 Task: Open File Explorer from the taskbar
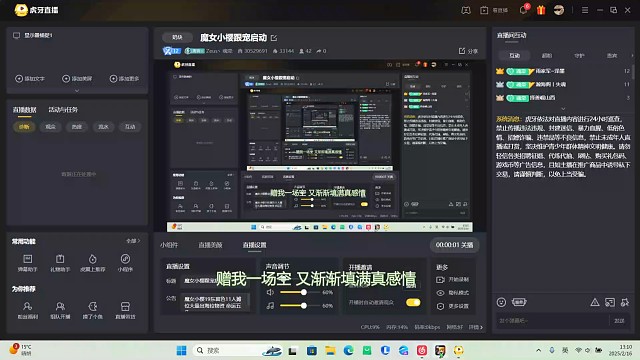330,350
